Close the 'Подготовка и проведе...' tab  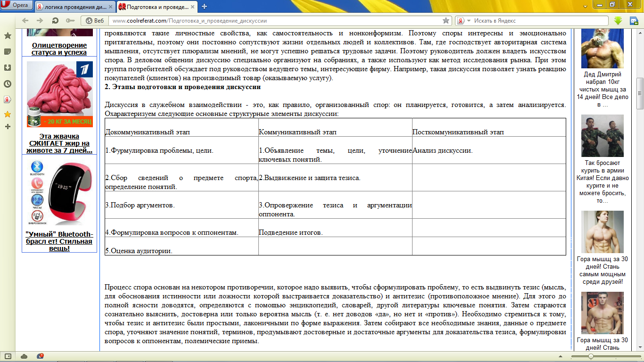pyautogui.click(x=191, y=7)
